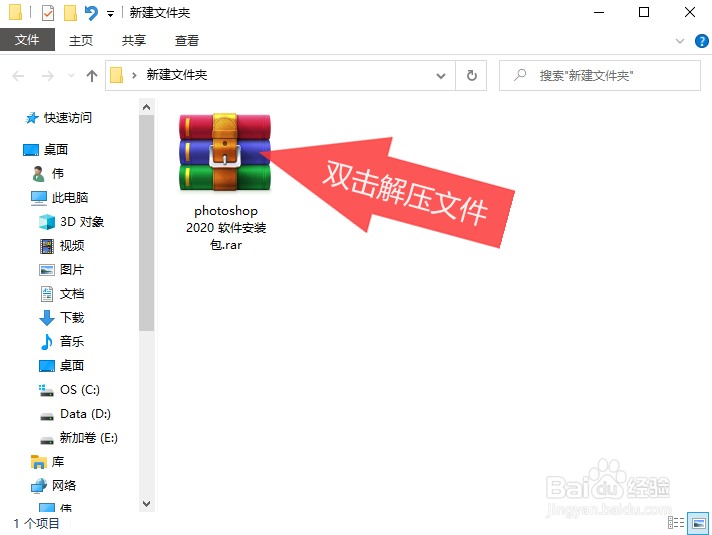Viewport: 712px width, 535px height.
Task: Refresh the current folder view
Action: [471, 75]
